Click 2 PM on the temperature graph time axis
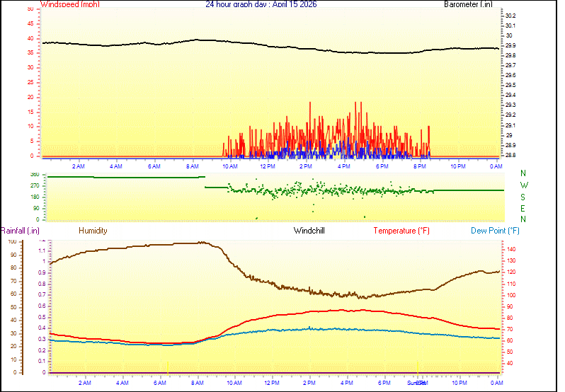This screenshot has width=565, height=392. [x=309, y=383]
